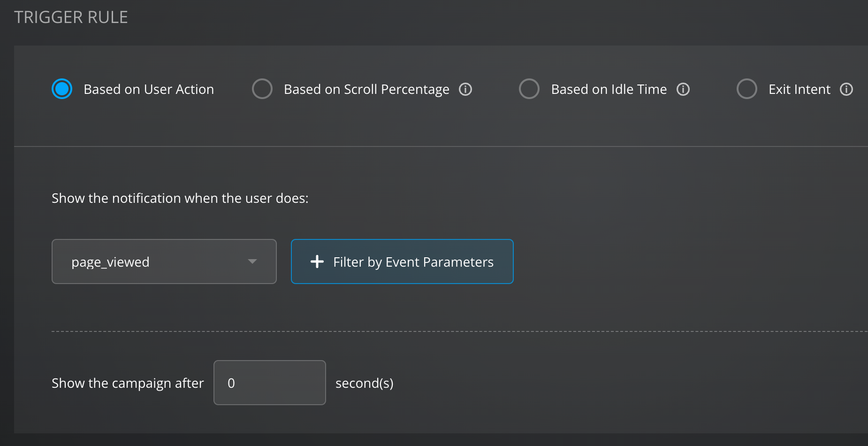Click the plus icon in the Filter button
The image size is (868, 446).
pyautogui.click(x=317, y=261)
